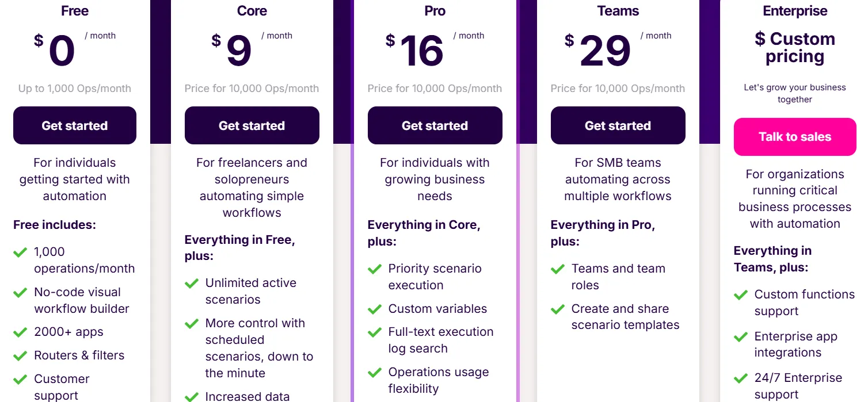Image resolution: width=868 pixels, height=402 pixels.
Task: Click checkmark beside 1,000 operations/month
Action: [20, 252]
